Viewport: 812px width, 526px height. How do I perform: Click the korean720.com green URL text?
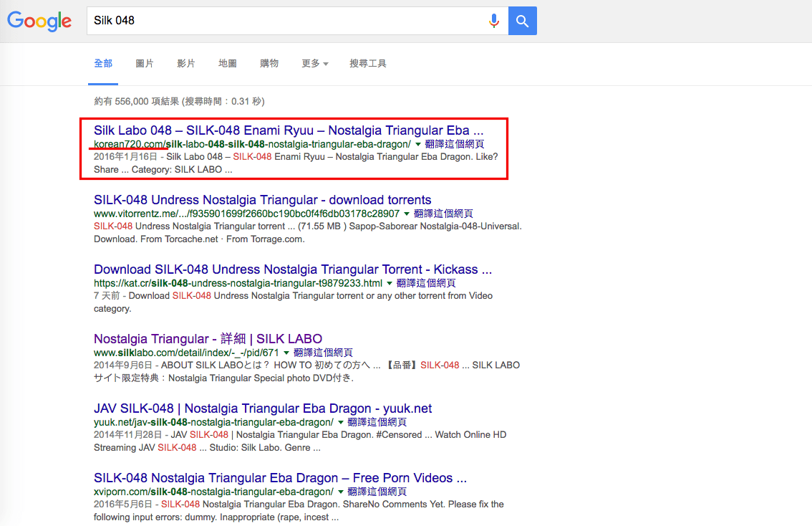click(252, 144)
